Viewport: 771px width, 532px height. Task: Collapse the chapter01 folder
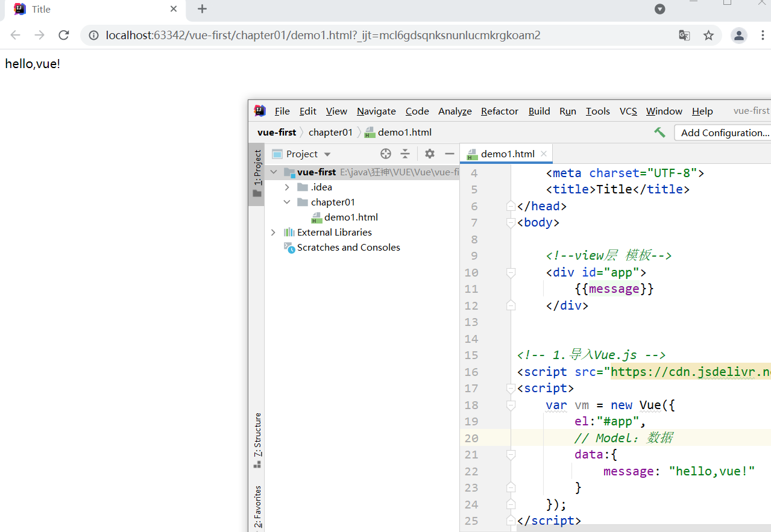coord(287,202)
